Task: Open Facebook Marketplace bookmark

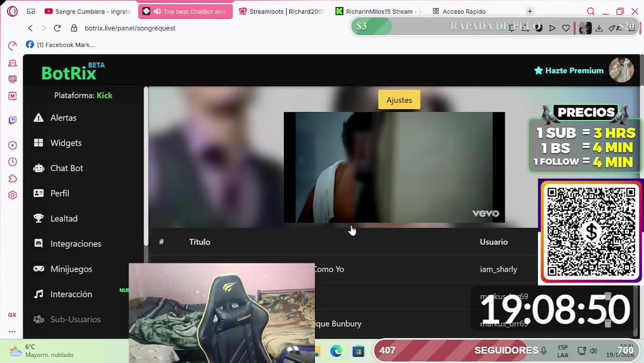Action: [60, 45]
